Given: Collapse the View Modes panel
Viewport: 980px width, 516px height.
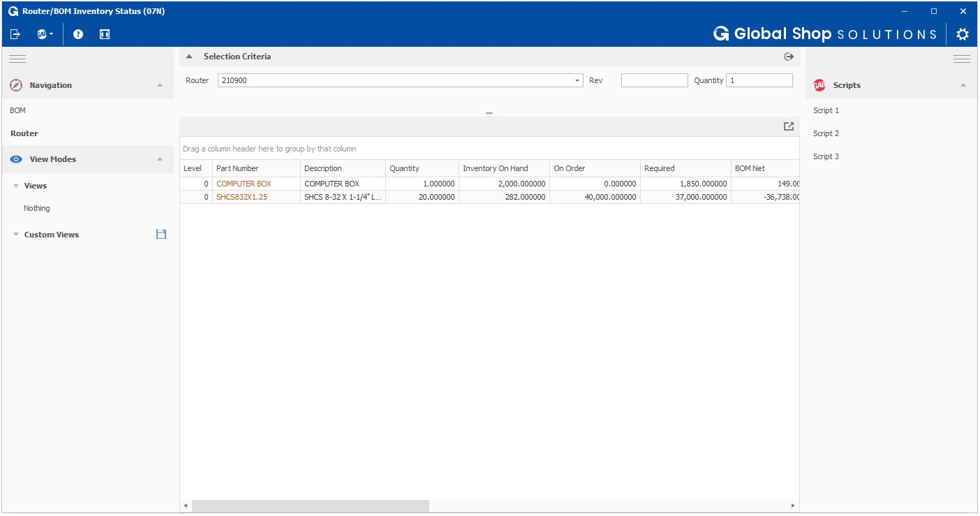Looking at the screenshot, I should pyautogui.click(x=160, y=159).
